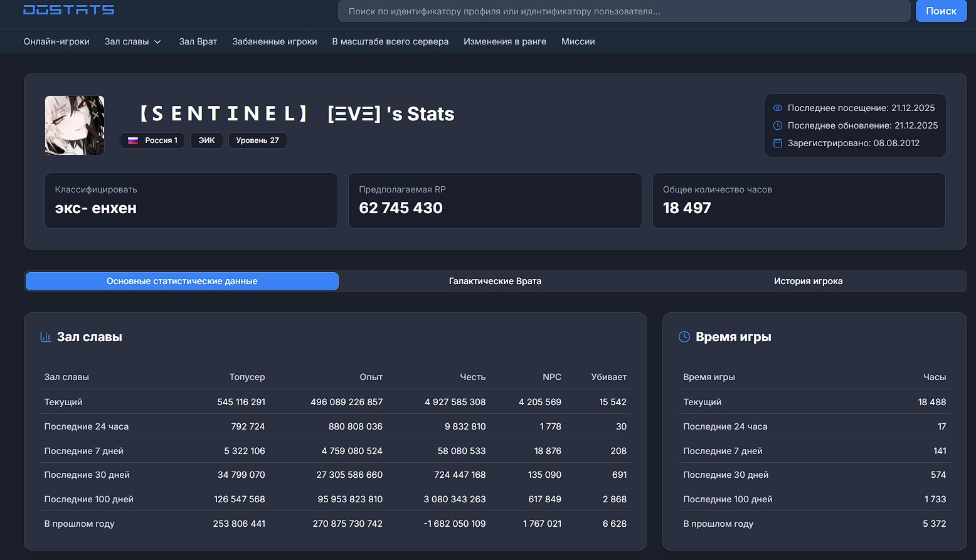Open Забаненные игроки page

click(274, 41)
